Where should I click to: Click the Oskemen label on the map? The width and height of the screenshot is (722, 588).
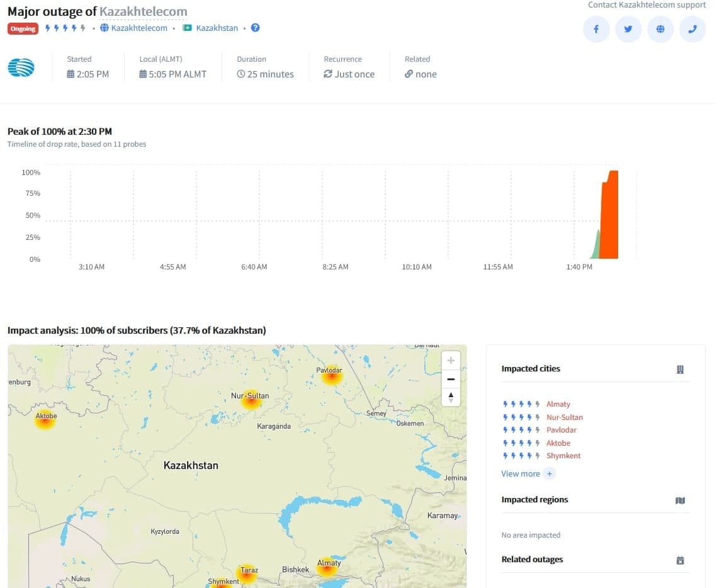(410, 424)
